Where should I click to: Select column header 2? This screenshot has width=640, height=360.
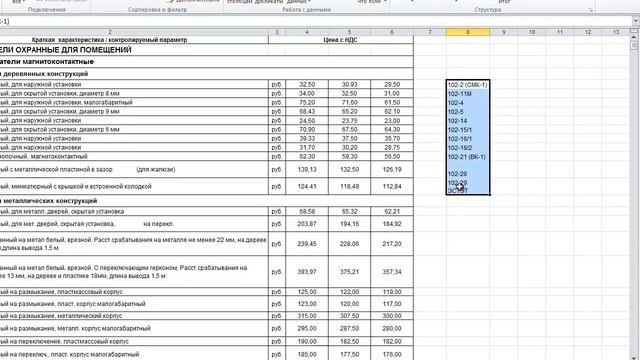point(109,32)
